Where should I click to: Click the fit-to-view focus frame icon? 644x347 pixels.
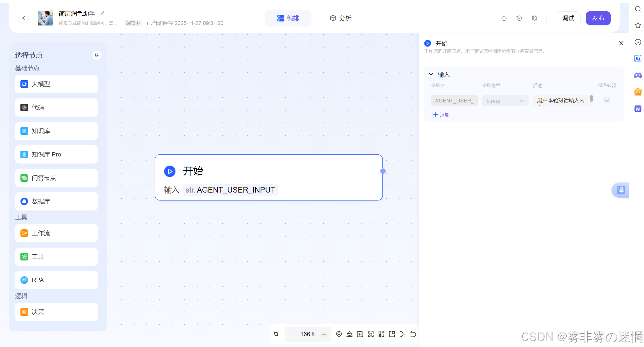pos(371,334)
